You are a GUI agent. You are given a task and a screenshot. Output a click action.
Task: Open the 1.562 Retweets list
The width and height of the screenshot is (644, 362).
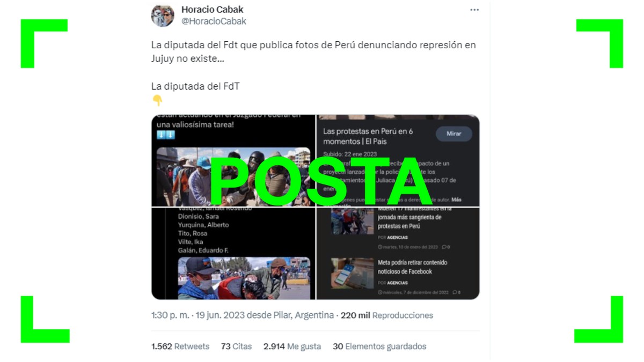[x=180, y=346]
